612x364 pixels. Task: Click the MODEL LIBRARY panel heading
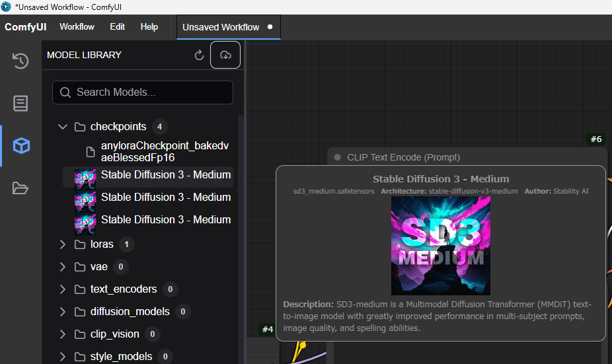coord(85,55)
